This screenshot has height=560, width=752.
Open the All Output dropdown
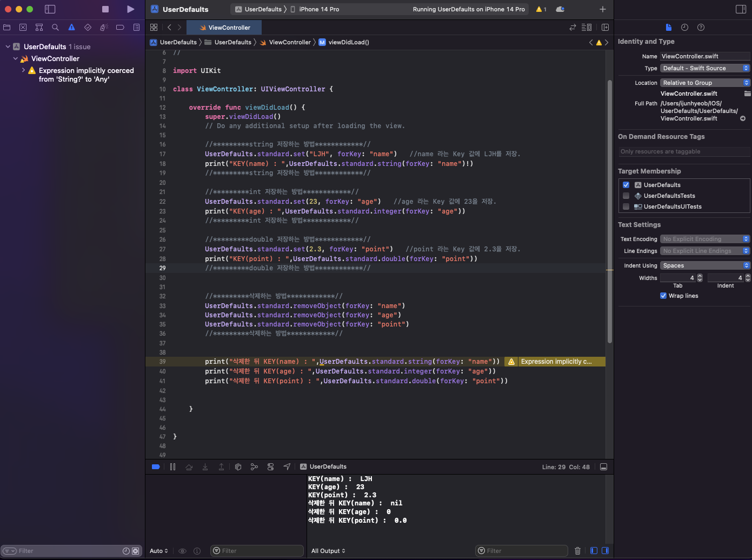[x=328, y=551]
